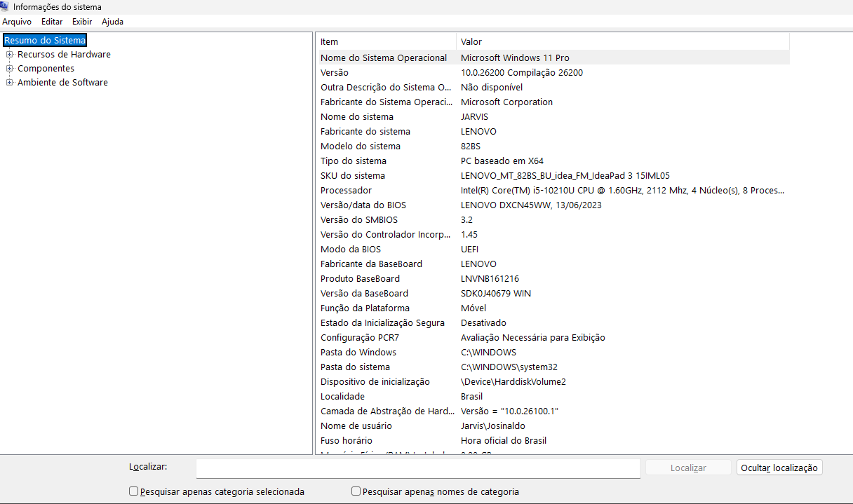Open the Editar menu
Screen dimensions: 853x504
click(x=52, y=22)
